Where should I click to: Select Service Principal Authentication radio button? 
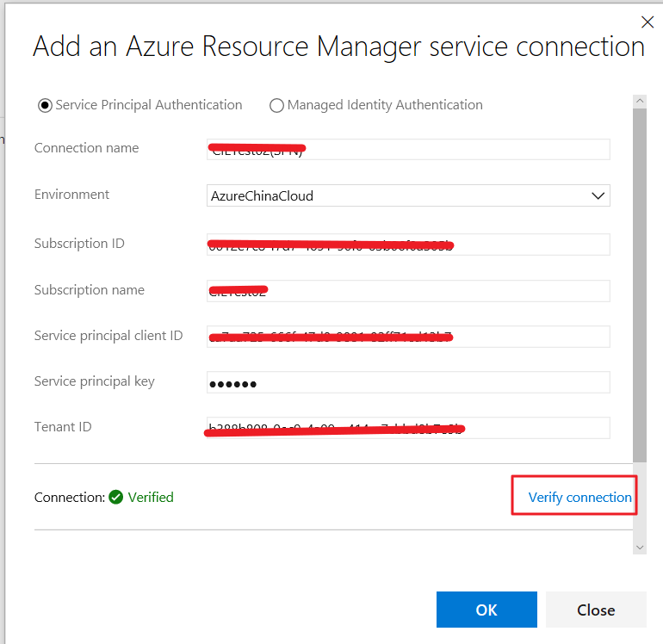tap(45, 105)
